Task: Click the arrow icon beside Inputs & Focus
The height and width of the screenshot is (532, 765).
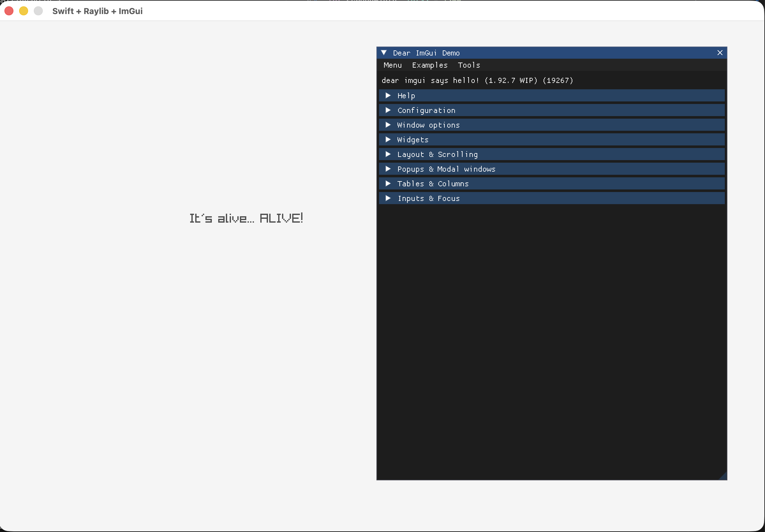Action: pos(388,198)
